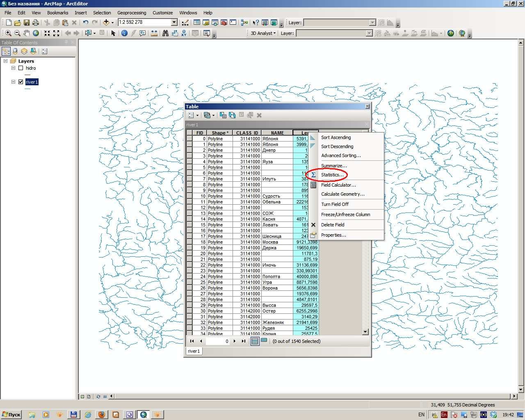The image size is (525, 420).
Task: Launch the ModelBuilder window
Action: [244, 23]
